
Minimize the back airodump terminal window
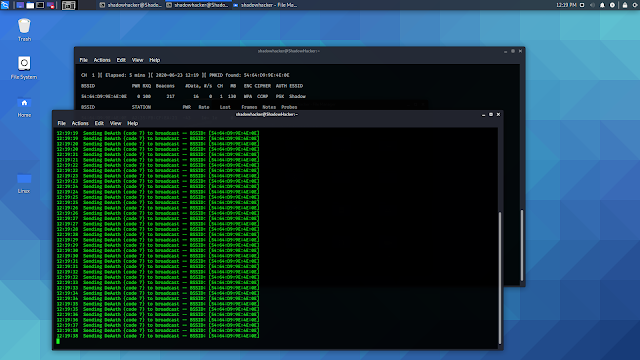[506, 51]
